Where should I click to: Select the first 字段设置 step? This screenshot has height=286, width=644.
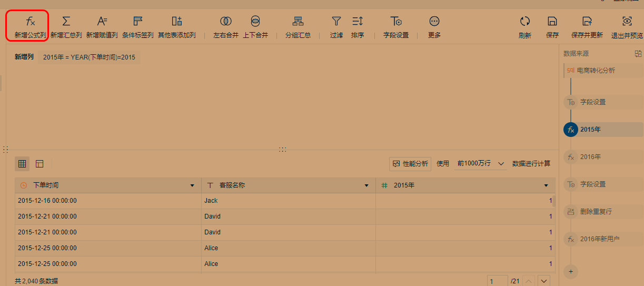click(x=603, y=102)
